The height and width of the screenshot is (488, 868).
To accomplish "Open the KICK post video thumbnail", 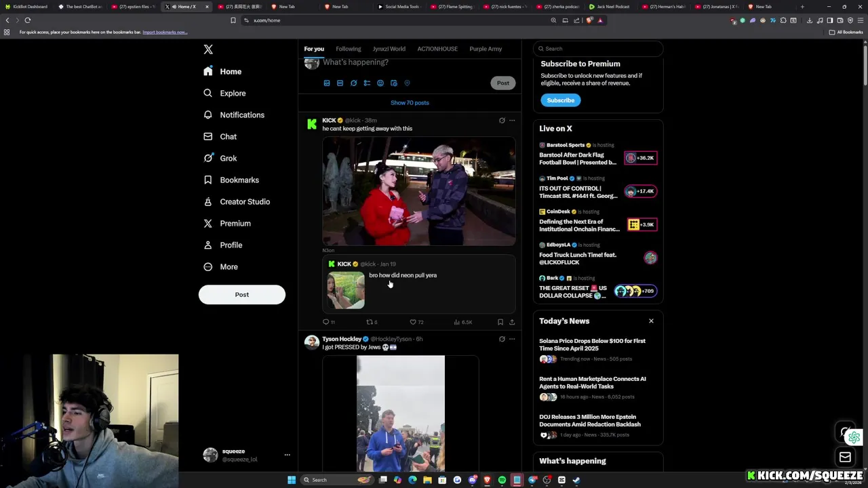I will tap(418, 191).
